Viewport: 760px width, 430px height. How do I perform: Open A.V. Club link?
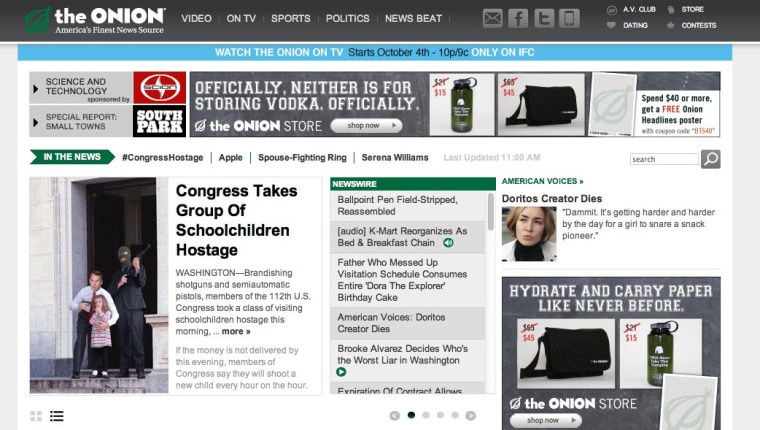tap(639, 9)
